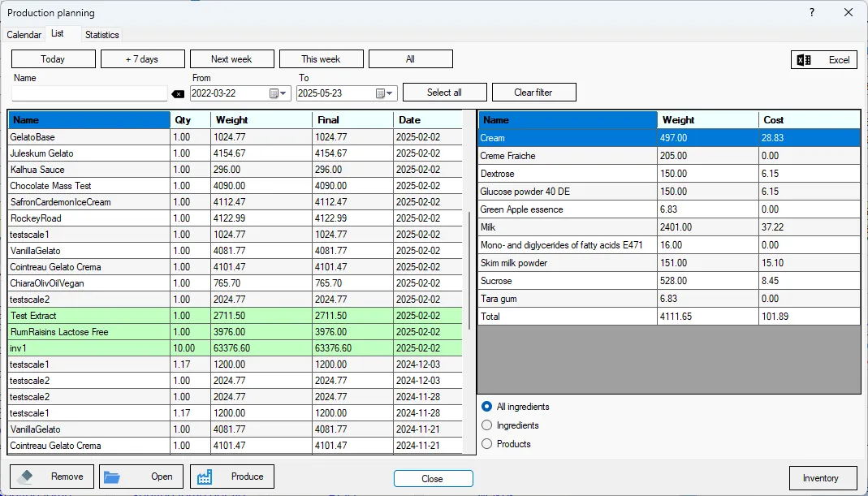The height and width of the screenshot is (496, 868).
Task: Open the To date calendar picker
Action: coord(385,93)
